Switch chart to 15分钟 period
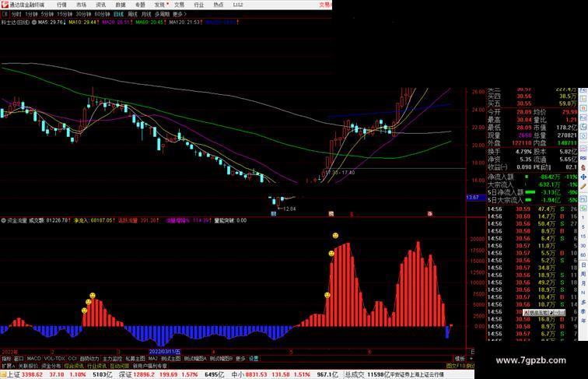The width and height of the screenshot is (588, 379). click(65, 14)
